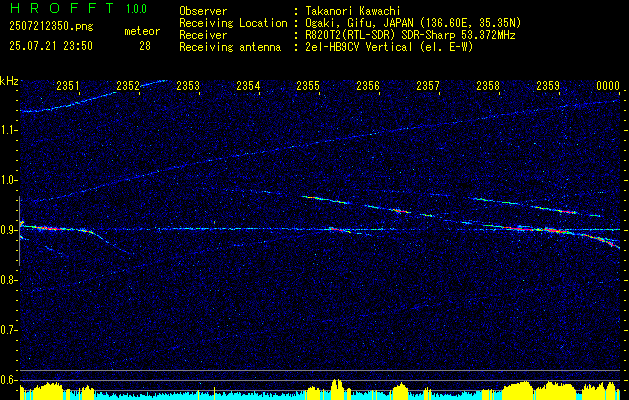629x400 pixels.
Task: Click the 2351 time marker
Action: pos(68,85)
